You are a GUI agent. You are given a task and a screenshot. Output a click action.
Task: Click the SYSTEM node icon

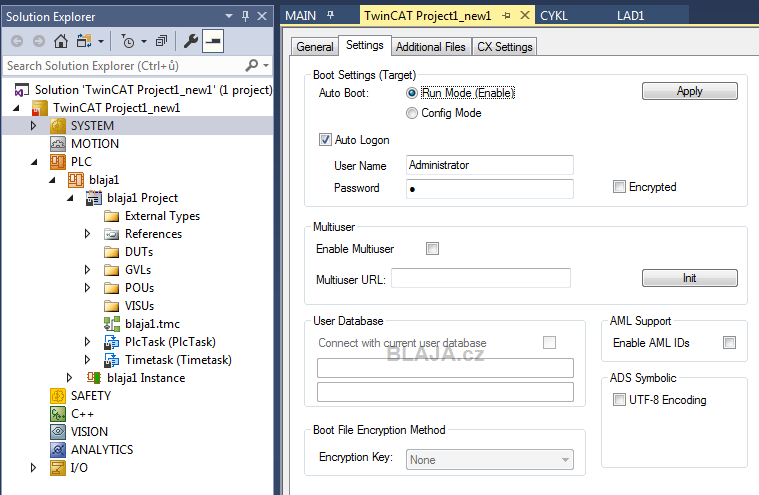click(x=58, y=126)
